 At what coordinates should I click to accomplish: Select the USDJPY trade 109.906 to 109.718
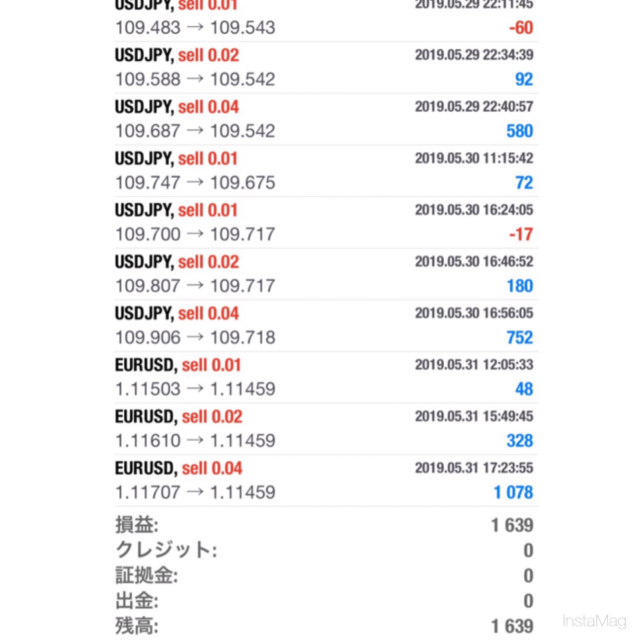(x=322, y=326)
